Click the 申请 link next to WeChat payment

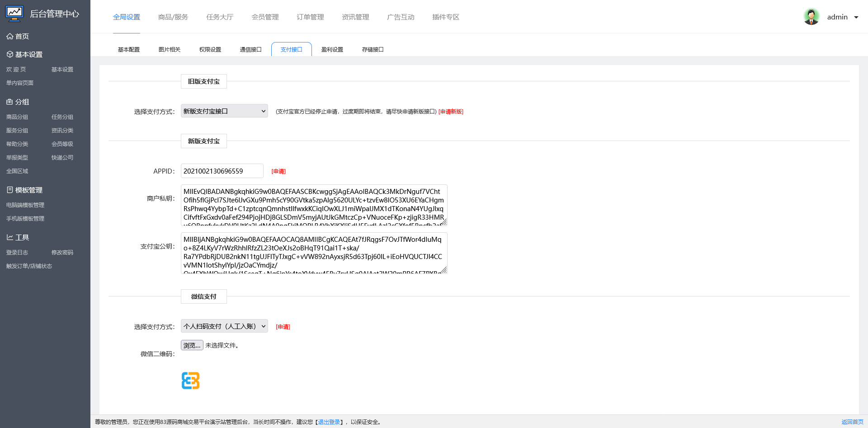pos(283,327)
